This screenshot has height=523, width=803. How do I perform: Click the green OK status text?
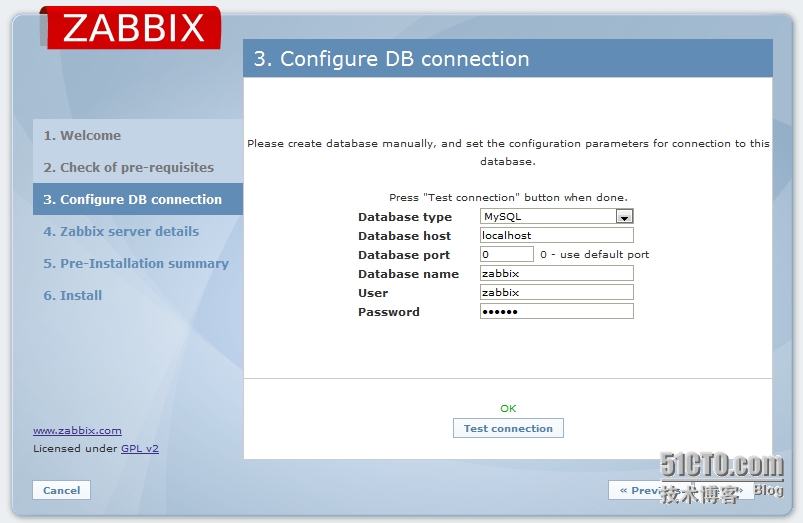[x=508, y=408]
